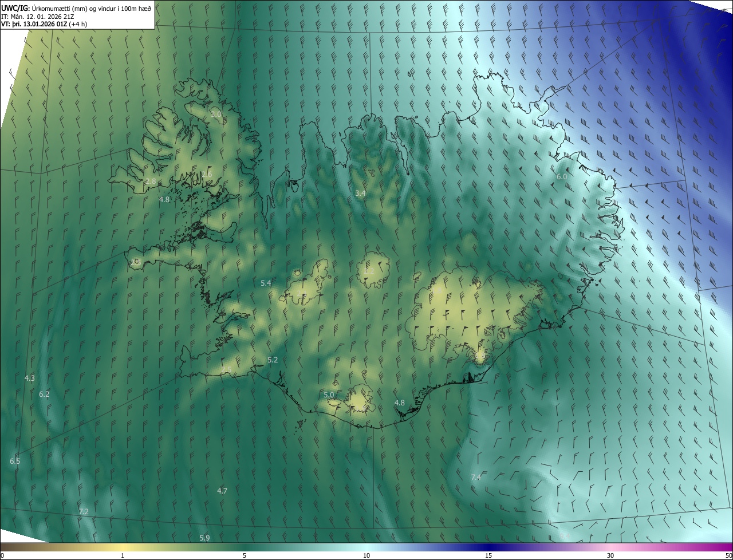The image size is (733, 560).
Task: Click the 4.7 value label south of Iceland
Action: pyautogui.click(x=222, y=491)
